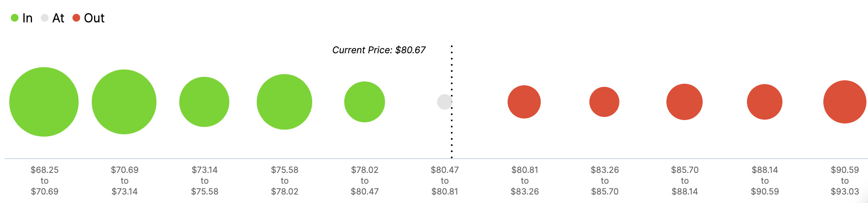Image resolution: width=868 pixels, height=203 pixels.
Task: Toggle the green In legend item
Action: coord(22,18)
